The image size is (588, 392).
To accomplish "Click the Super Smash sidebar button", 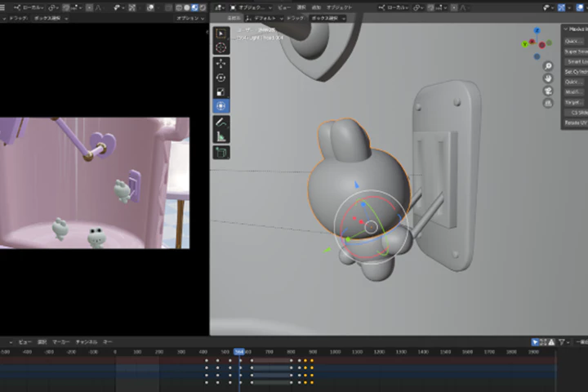I will [576, 51].
